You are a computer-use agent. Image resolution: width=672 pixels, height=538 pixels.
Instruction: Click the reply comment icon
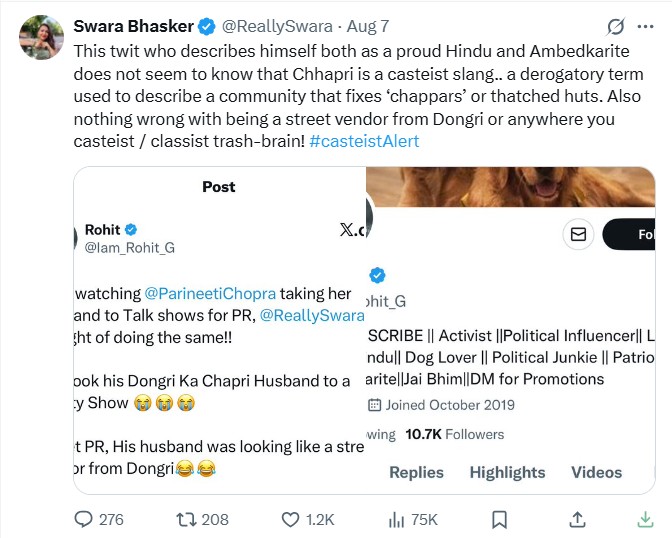click(86, 519)
